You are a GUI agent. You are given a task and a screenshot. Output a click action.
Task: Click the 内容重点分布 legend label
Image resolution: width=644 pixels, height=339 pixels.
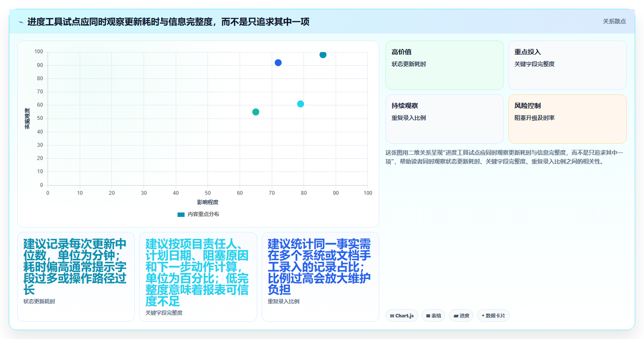203,214
